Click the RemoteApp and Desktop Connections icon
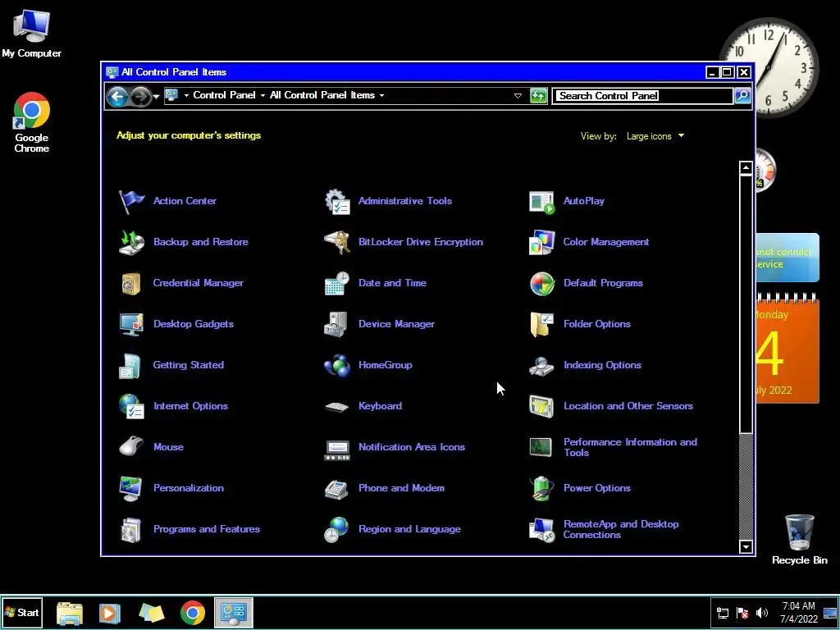This screenshot has height=630, width=840. pyautogui.click(x=541, y=529)
